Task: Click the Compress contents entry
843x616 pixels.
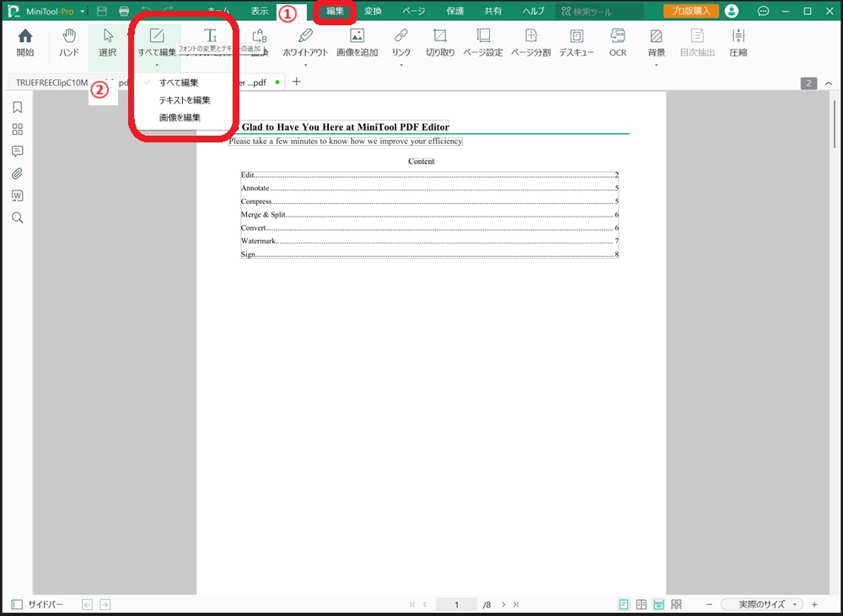Action: coord(430,201)
